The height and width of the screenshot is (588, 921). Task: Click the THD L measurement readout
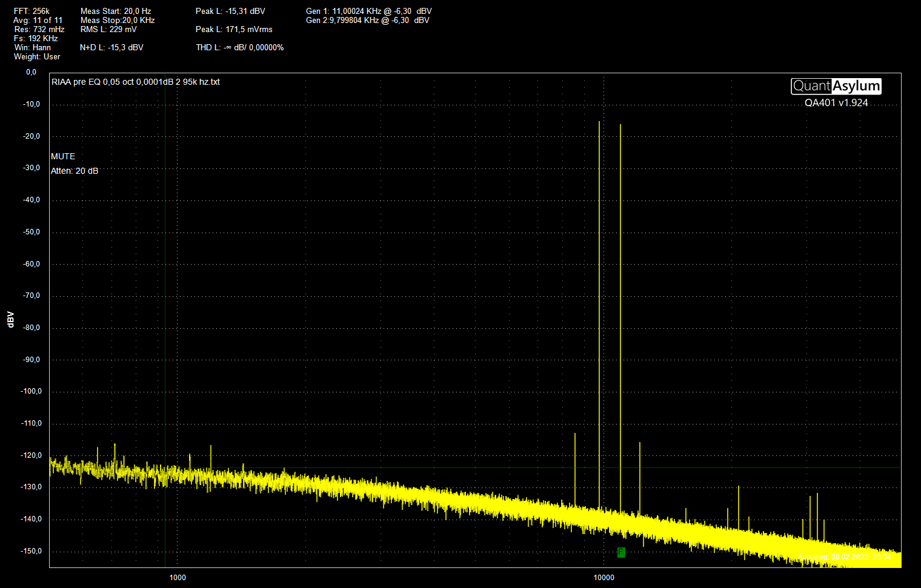239,47
